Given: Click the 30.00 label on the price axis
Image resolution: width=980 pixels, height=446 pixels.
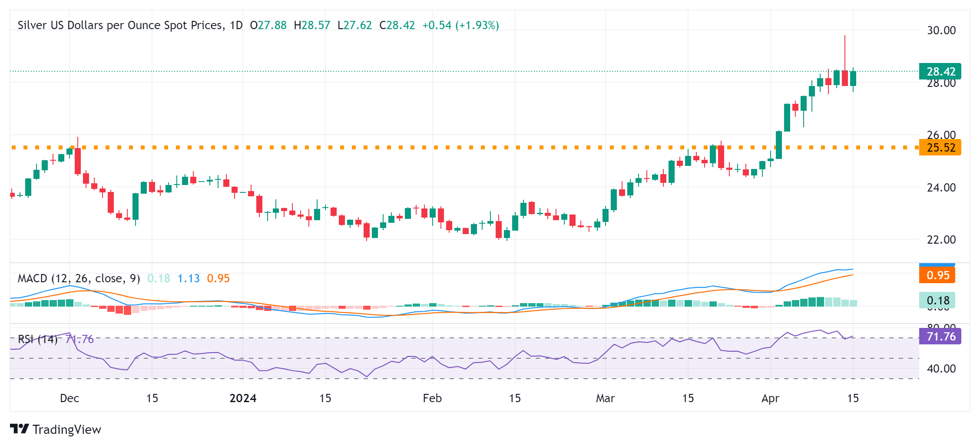Looking at the screenshot, I should (941, 30).
